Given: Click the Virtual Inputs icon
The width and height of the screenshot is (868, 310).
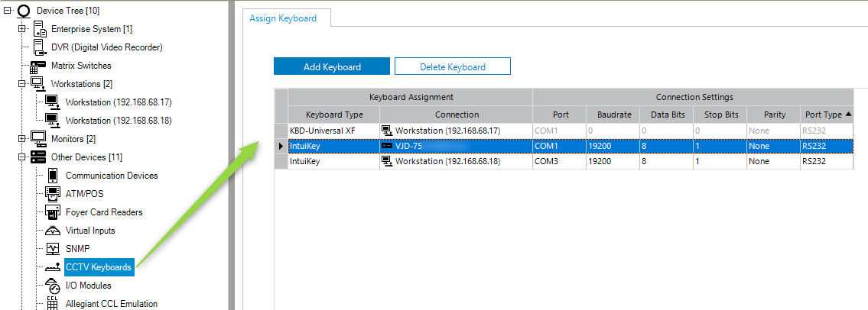Looking at the screenshot, I should coord(53,231).
